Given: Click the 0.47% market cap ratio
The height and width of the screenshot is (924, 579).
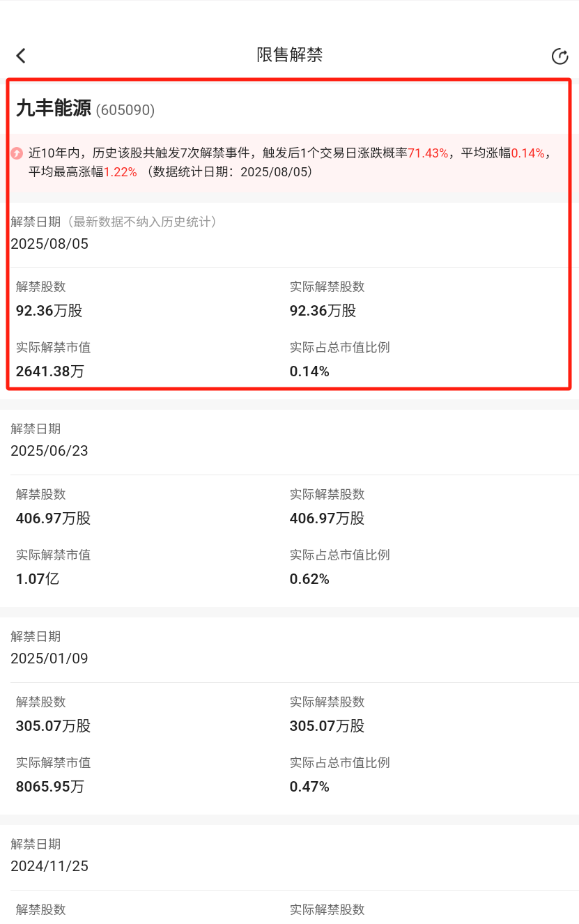Looking at the screenshot, I should point(309,787).
